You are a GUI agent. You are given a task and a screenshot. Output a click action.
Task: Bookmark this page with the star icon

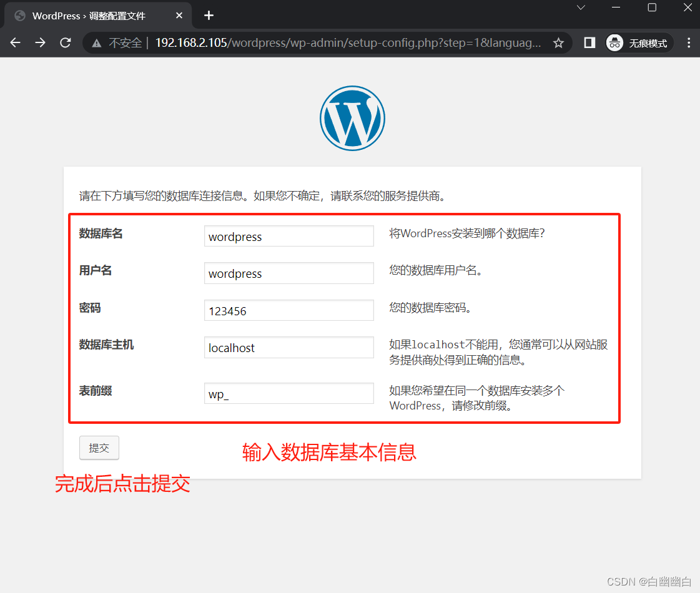[558, 43]
